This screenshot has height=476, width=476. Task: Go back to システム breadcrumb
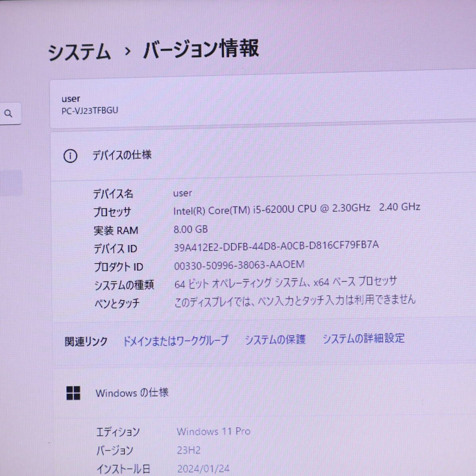coord(79,52)
